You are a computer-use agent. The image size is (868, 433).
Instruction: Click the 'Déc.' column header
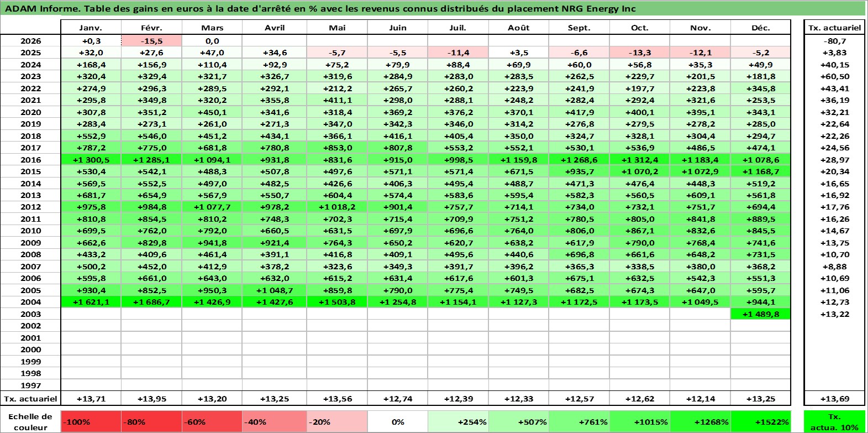pyautogui.click(x=761, y=28)
